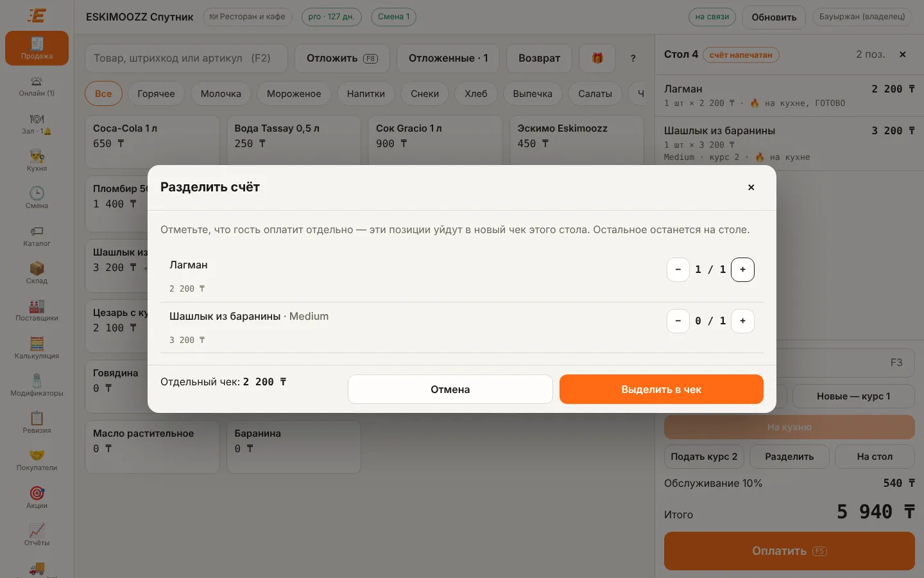The height and width of the screenshot is (578, 924).
Task: Click the Отложить button
Action: tap(342, 58)
